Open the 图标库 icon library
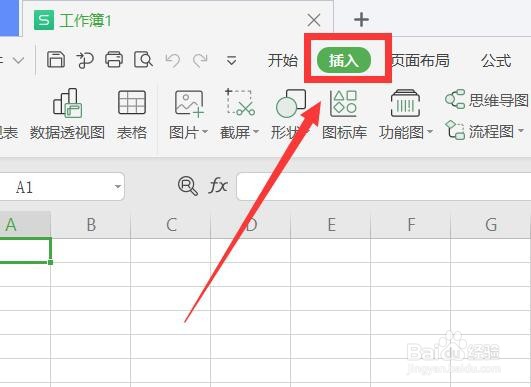 (344, 115)
